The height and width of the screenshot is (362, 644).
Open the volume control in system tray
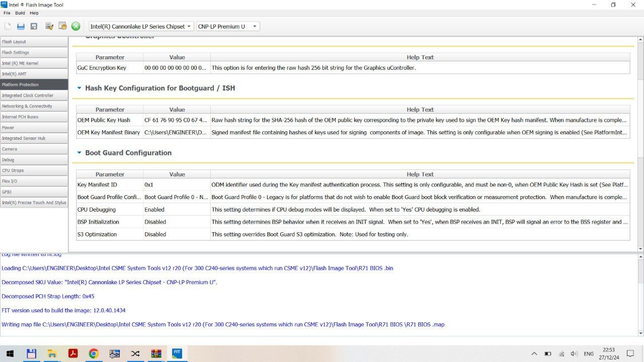[x=575, y=354]
